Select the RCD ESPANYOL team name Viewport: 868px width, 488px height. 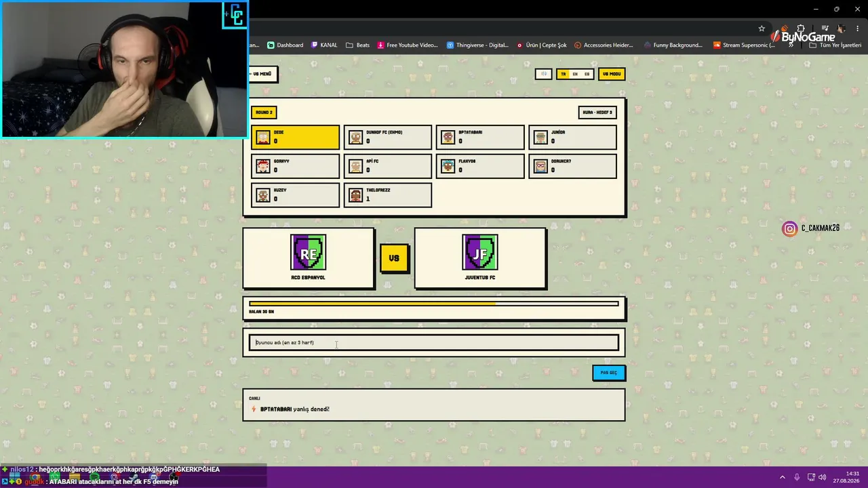309,278
